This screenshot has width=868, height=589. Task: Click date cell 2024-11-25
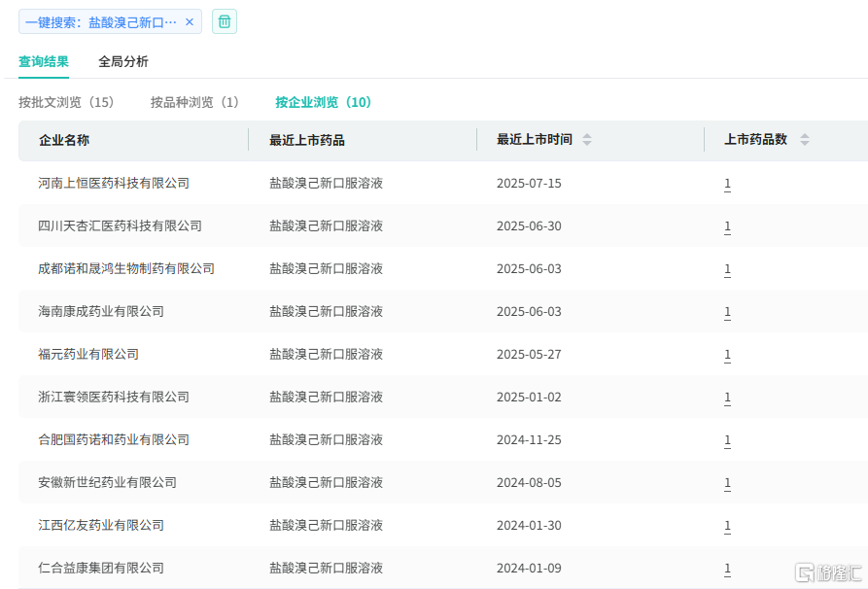point(529,439)
